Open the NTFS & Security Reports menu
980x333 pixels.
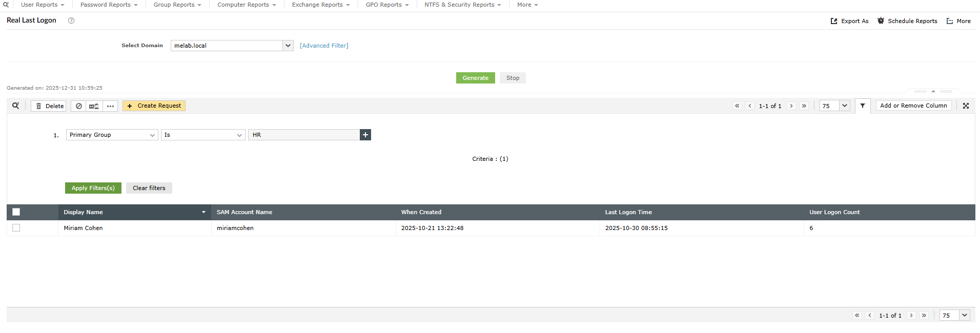point(462,5)
